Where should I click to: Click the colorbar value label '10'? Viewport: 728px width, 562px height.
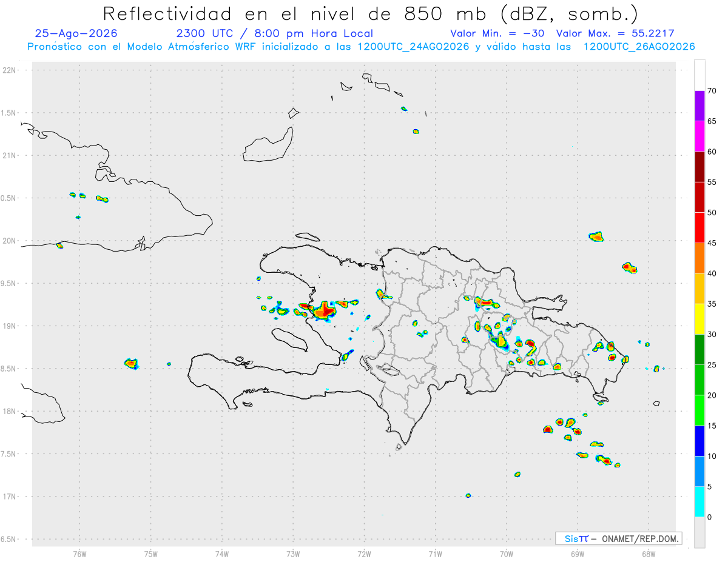point(712,456)
